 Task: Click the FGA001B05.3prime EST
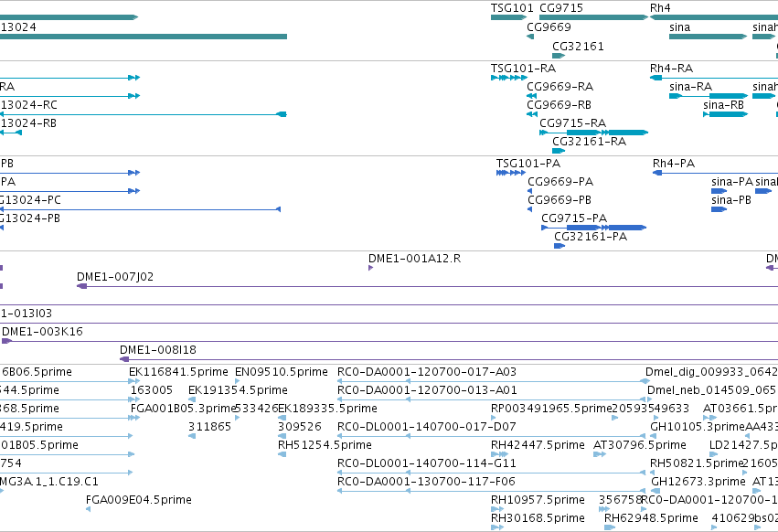pyautogui.click(x=134, y=418)
